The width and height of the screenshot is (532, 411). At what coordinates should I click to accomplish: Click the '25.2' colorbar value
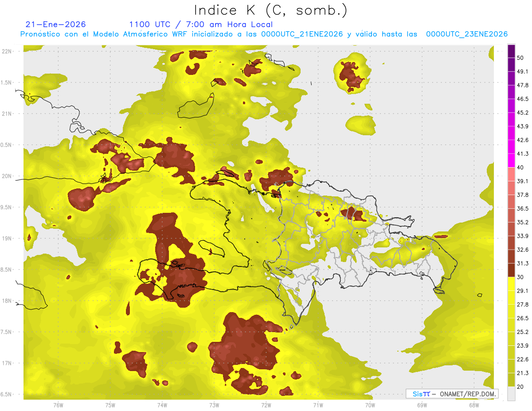[x=523, y=332]
